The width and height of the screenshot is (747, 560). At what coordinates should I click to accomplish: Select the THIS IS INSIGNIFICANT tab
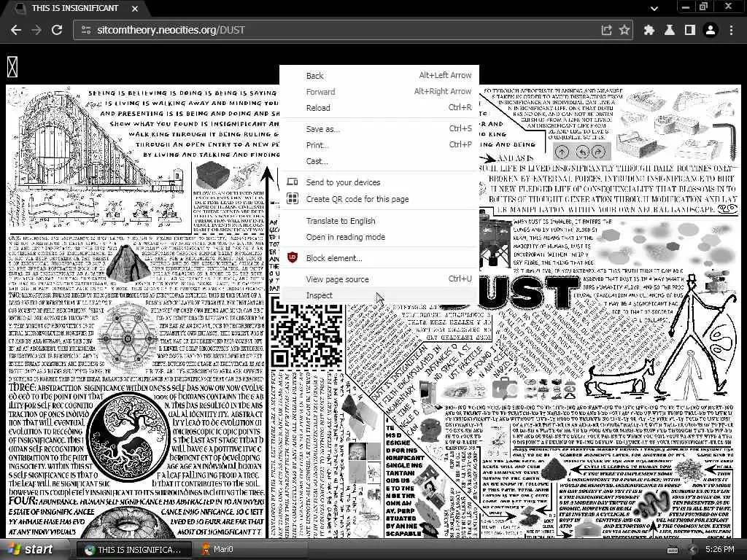pos(75,9)
